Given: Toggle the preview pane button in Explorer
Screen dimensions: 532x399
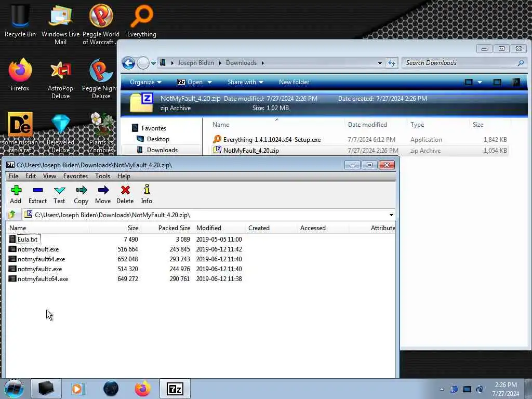Looking at the screenshot, I should (497, 82).
